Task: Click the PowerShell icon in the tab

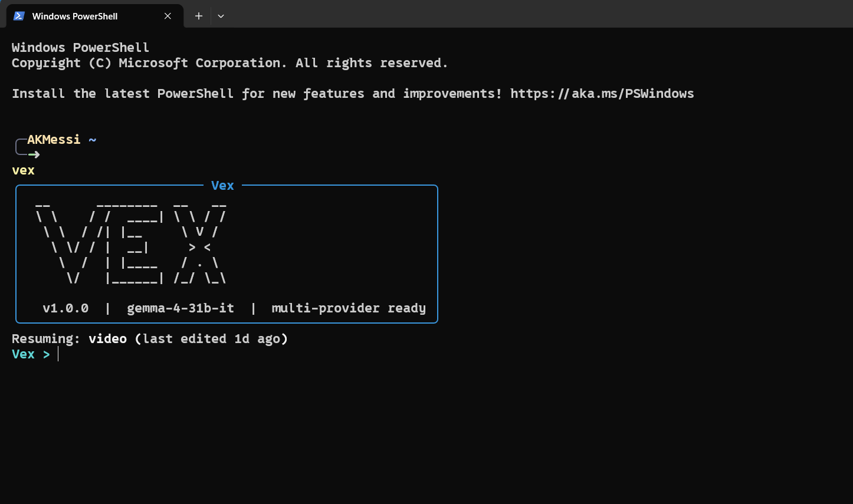Action: coord(19,16)
